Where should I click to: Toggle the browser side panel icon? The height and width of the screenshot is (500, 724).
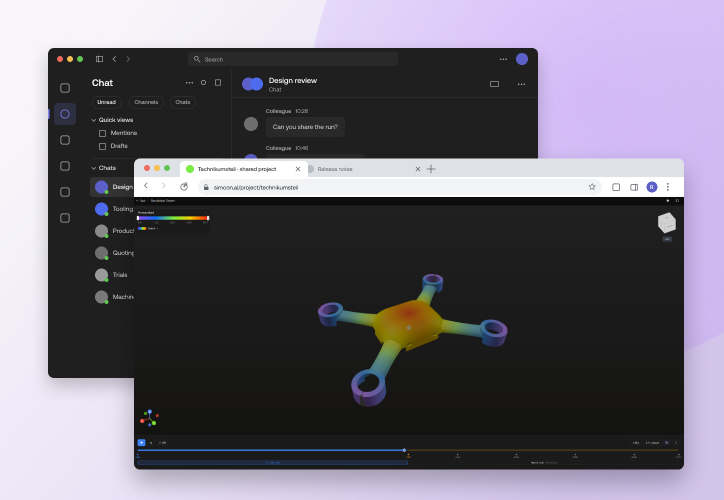(x=634, y=187)
